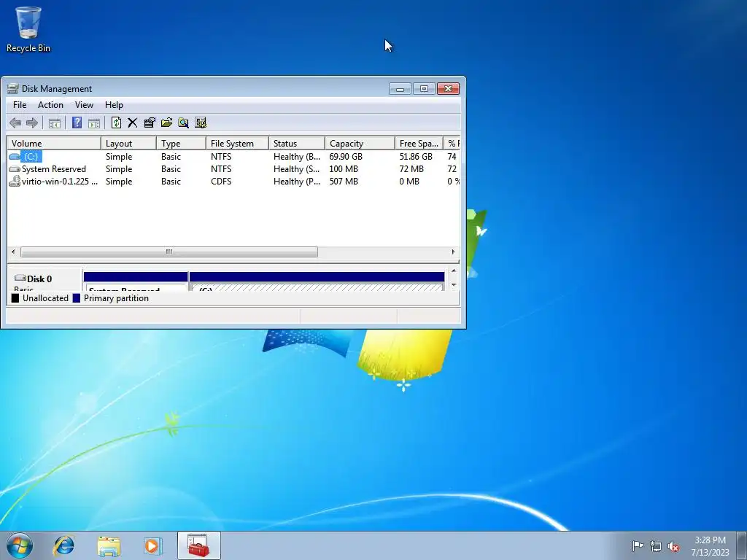Click the 72 MB free space cell
Screen dimensions: 747x560
[411, 169]
